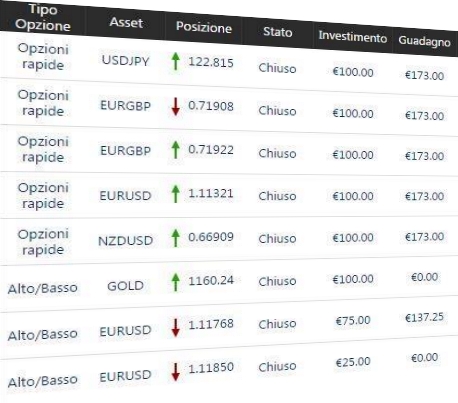Select the NZDUSD asset cell

tap(125, 241)
